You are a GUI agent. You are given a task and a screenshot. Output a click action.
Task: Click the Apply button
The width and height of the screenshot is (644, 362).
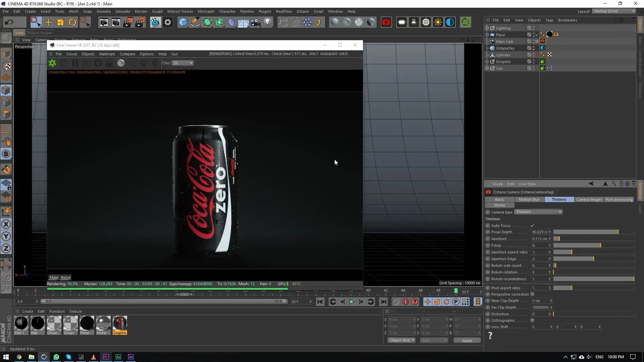click(x=467, y=341)
